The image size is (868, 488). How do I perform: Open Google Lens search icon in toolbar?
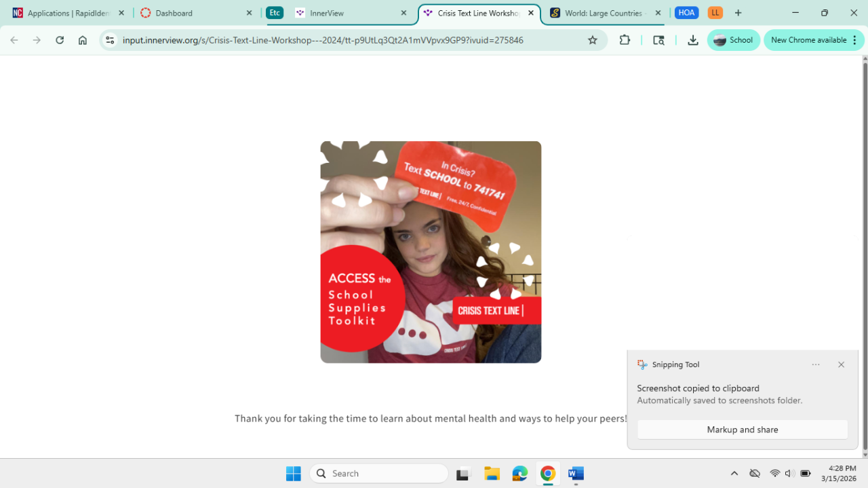658,40
